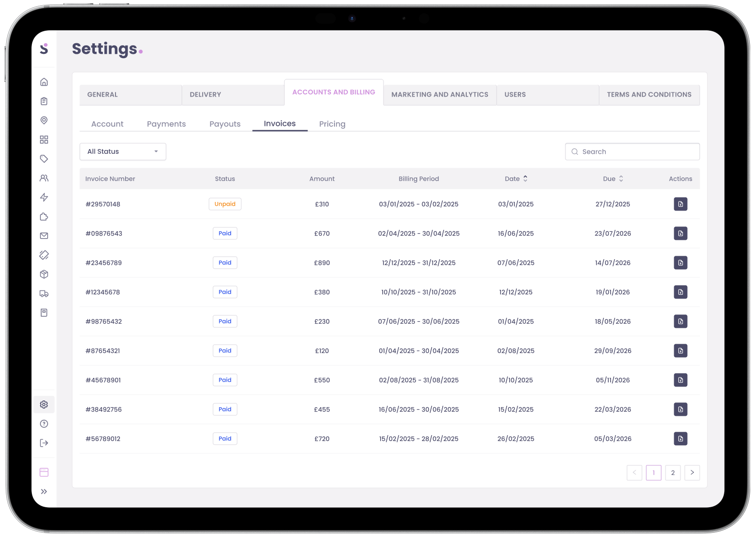Download invoice #45678901 document

[x=680, y=380]
